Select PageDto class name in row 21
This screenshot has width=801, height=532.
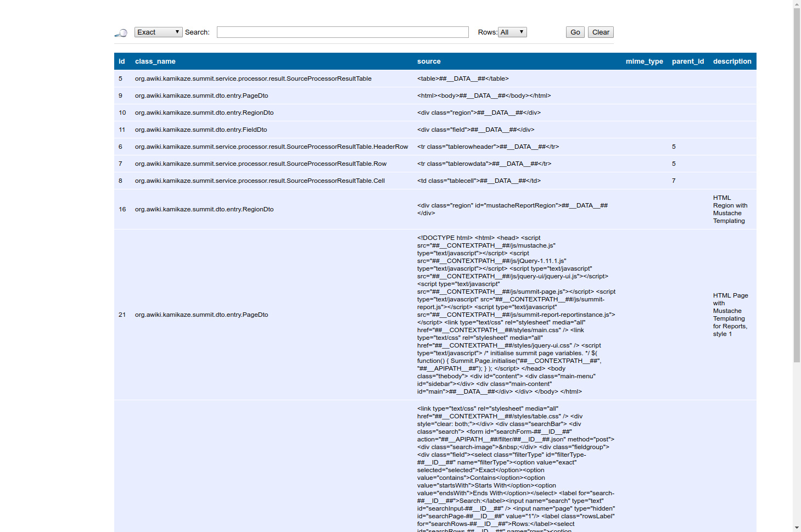tap(201, 315)
